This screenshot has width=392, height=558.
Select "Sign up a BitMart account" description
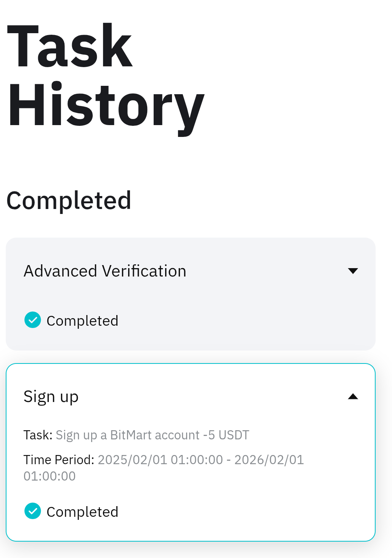(x=127, y=435)
